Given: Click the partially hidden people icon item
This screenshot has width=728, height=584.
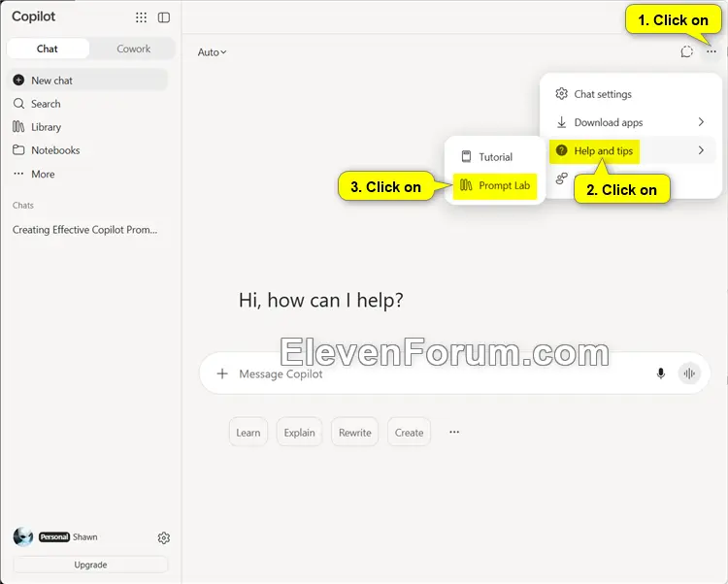Looking at the screenshot, I should (x=562, y=178).
